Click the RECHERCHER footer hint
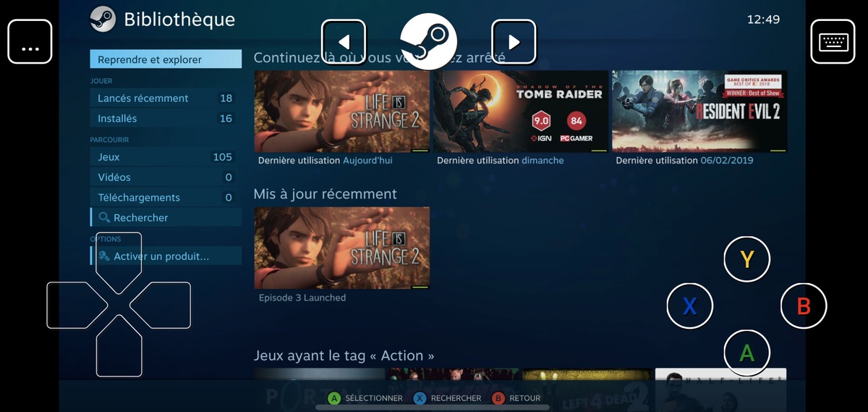Image resolution: width=868 pixels, height=412 pixels. pos(447,398)
